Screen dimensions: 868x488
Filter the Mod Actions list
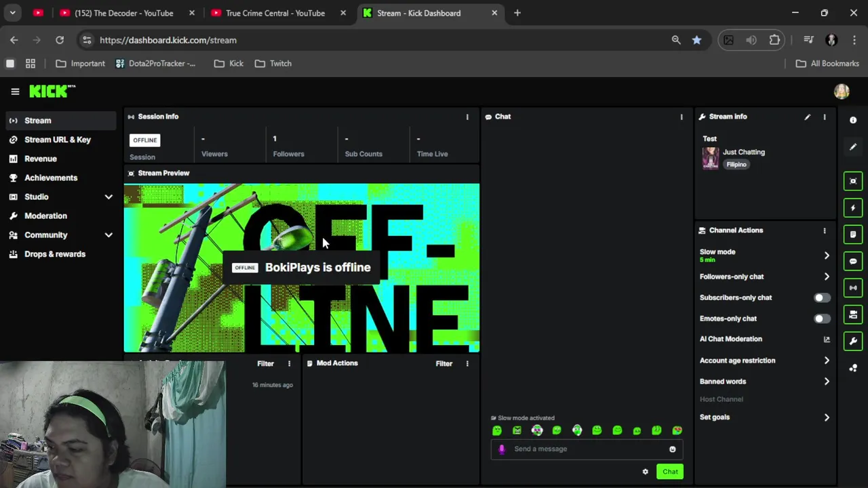[x=443, y=364]
